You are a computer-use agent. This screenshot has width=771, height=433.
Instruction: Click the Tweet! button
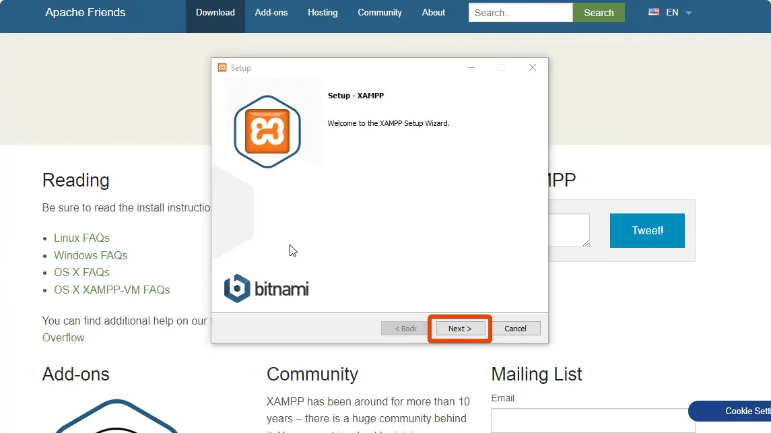[x=647, y=231]
